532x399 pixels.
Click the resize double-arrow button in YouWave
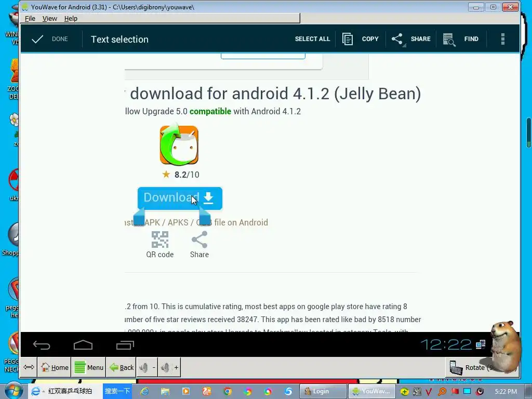click(x=29, y=367)
